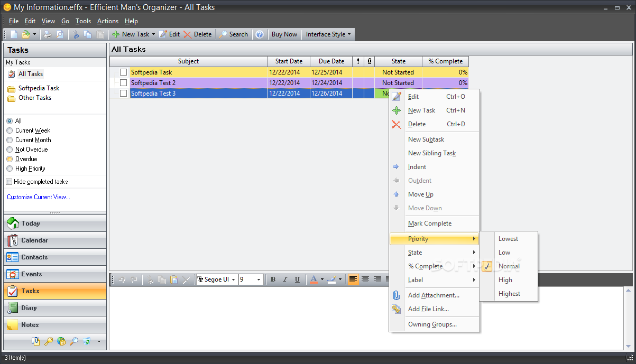Click the blue help question mark icon
Image resolution: width=636 pixels, height=364 pixels.
[260, 34]
